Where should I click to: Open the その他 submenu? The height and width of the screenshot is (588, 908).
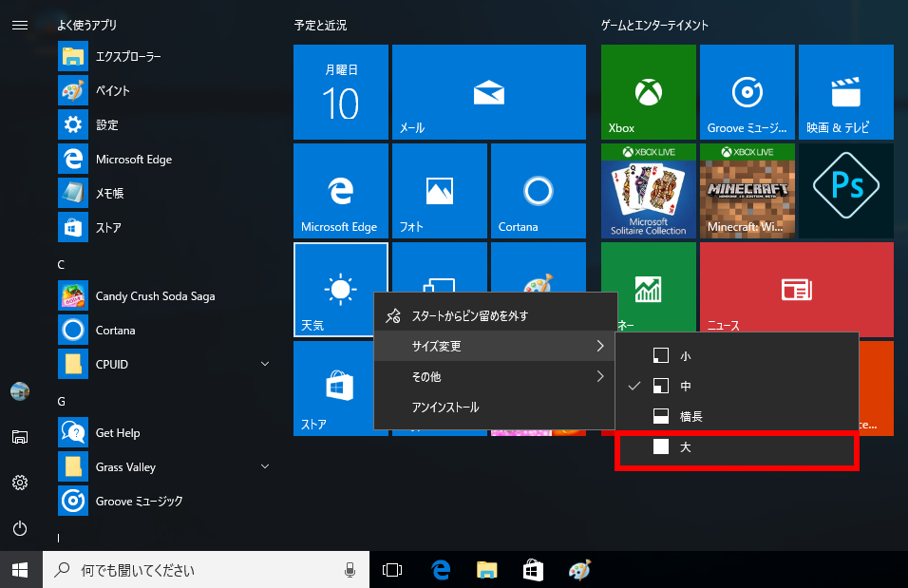tap(495, 376)
